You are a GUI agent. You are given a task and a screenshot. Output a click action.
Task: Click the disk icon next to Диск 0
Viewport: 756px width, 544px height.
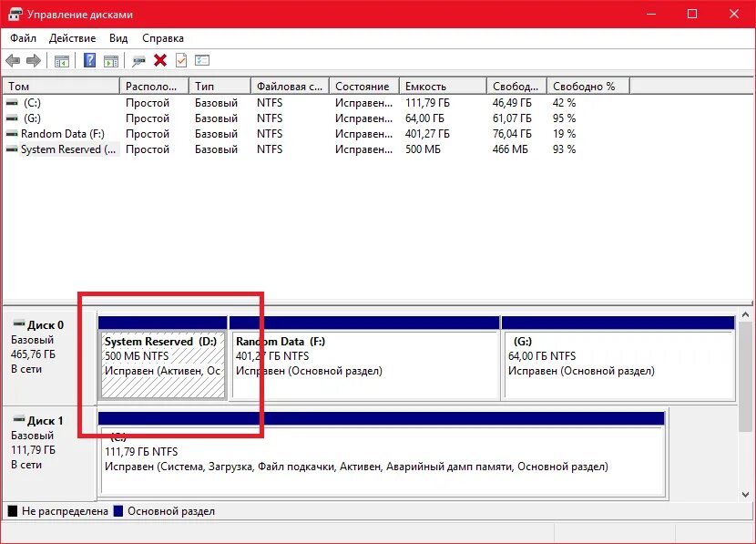(19, 323)
